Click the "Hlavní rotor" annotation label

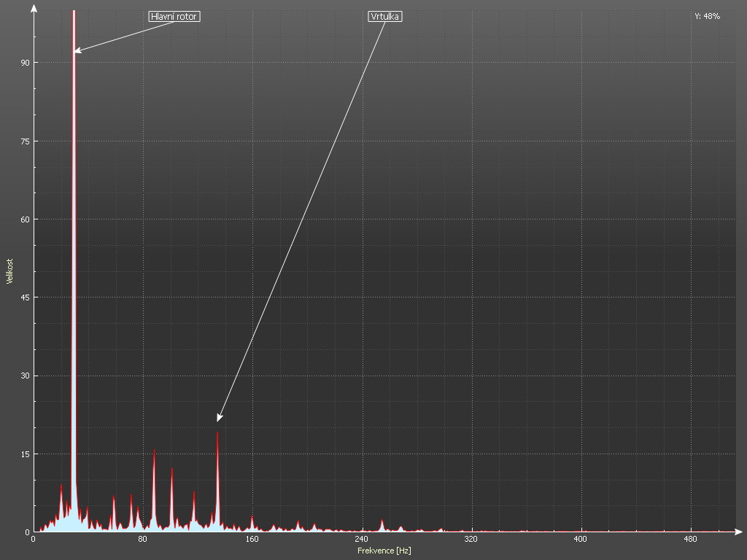tap(174, 16)
